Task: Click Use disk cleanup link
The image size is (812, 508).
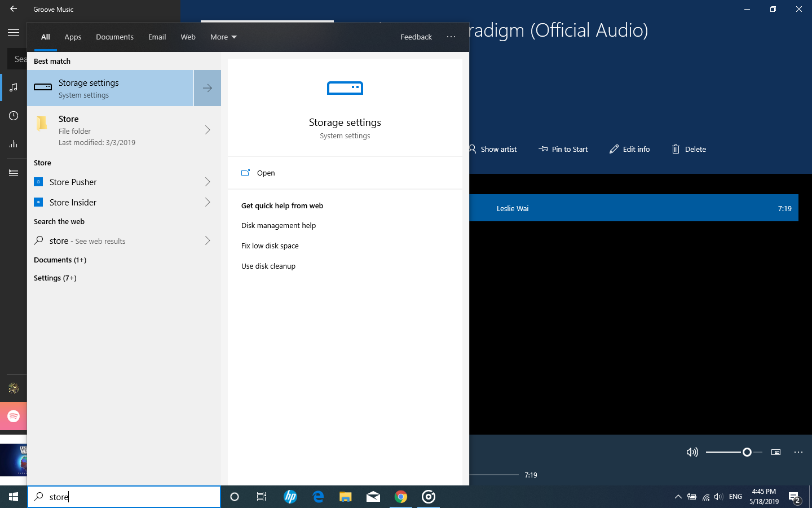Action: coord(268,266)
